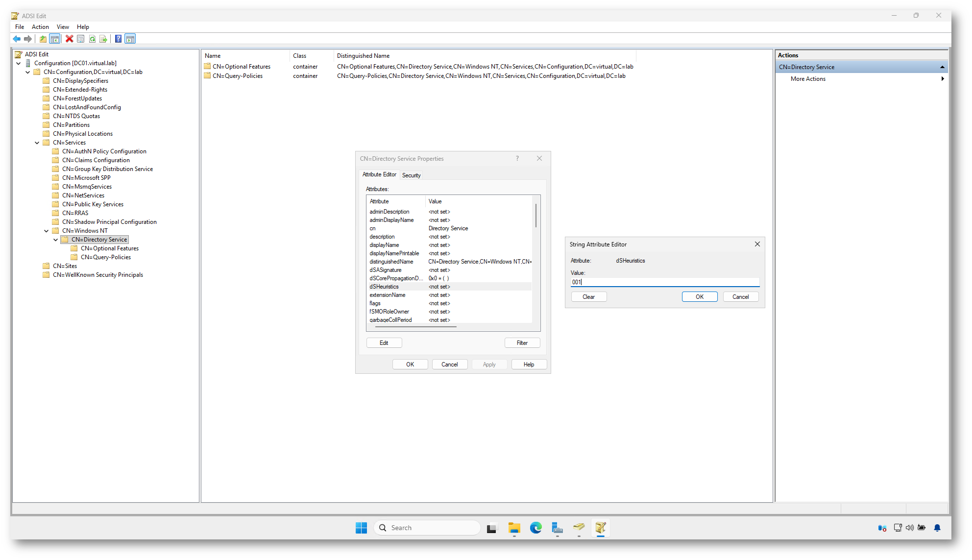Click Help button in Properties dialog
Viewport: 972px width, 560px height.
(529, 365)
